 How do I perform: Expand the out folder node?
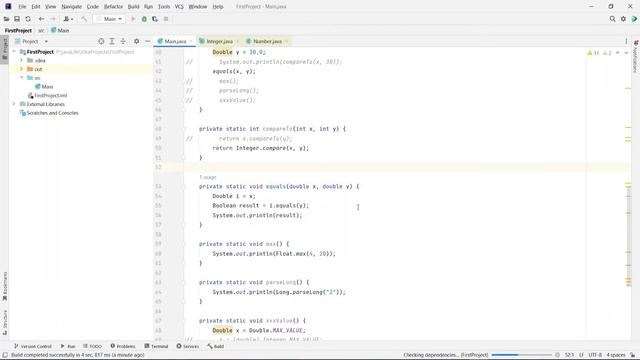(22, 69)
